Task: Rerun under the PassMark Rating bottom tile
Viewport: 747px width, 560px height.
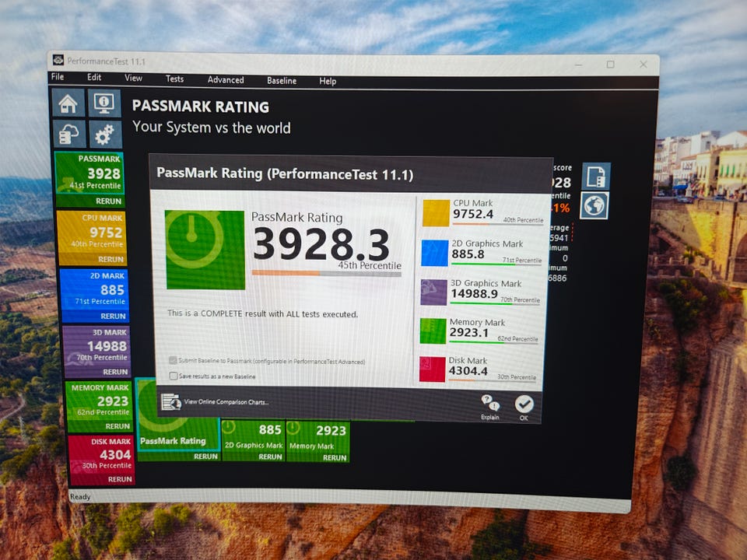Action: pyautogui.click(x=205, y=457)
